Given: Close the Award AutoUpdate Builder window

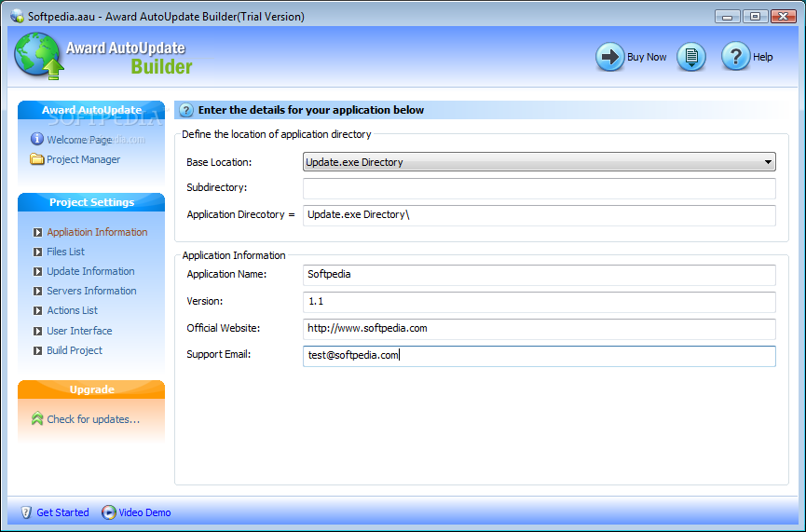Looking at the screenshot, I should tap(784, 17).
